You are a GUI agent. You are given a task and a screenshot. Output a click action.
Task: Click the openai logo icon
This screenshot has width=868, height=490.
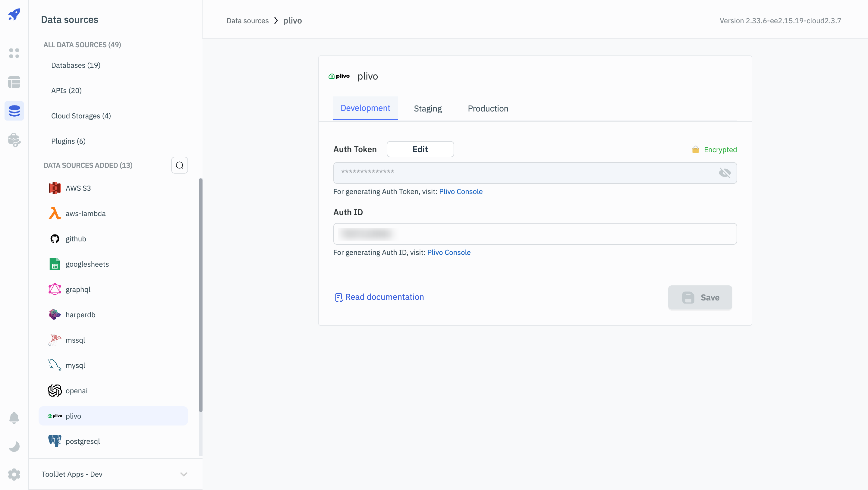pyautogui.click(x=55, y=390)
